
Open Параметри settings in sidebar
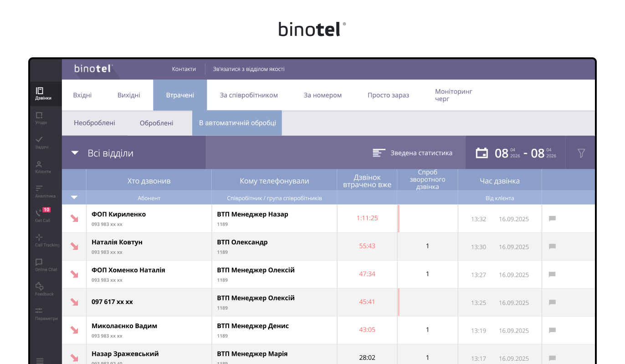click(x=46, y=314)
